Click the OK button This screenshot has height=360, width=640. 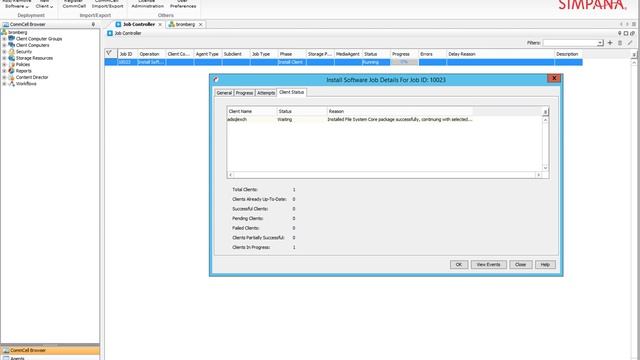coord(459,264)
